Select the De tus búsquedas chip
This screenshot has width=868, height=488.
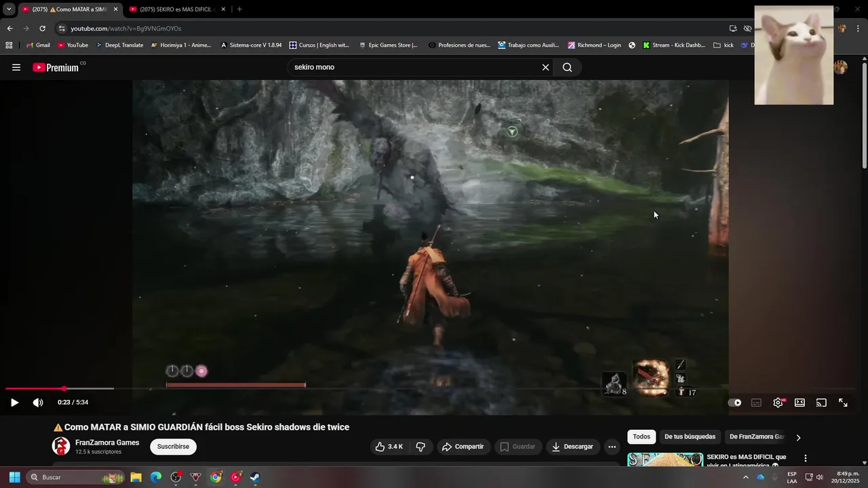click(x=690, y=436)
